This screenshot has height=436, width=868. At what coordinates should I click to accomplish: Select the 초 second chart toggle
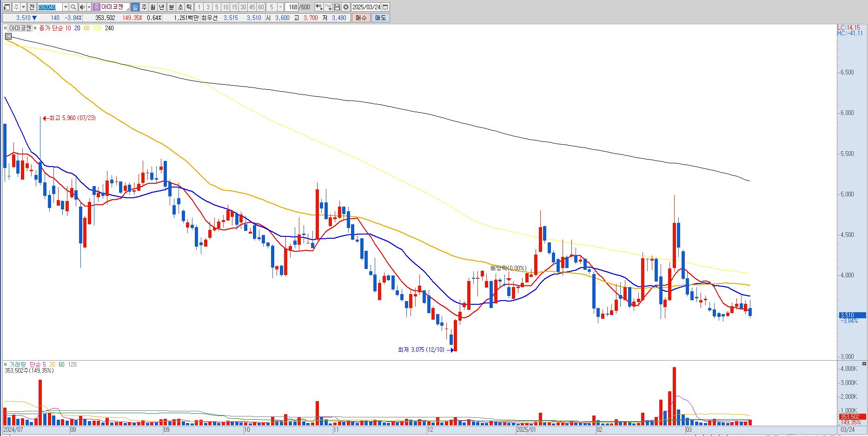tap(180, 7)
